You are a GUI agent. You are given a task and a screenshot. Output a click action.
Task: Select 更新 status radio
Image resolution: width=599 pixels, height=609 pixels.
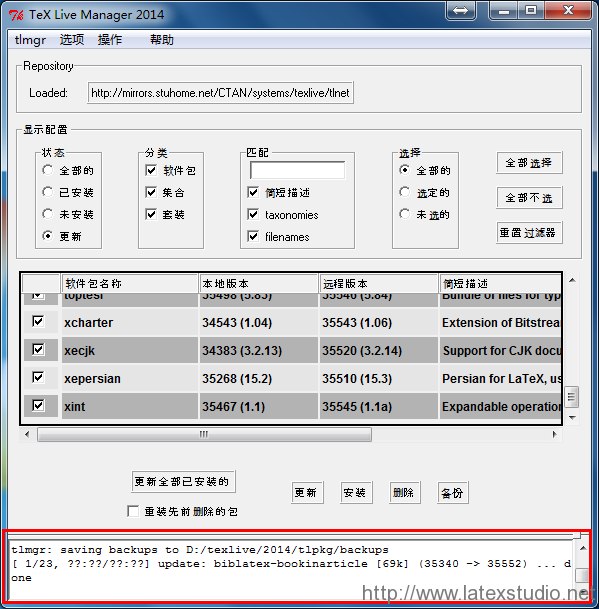click(48, 236)
